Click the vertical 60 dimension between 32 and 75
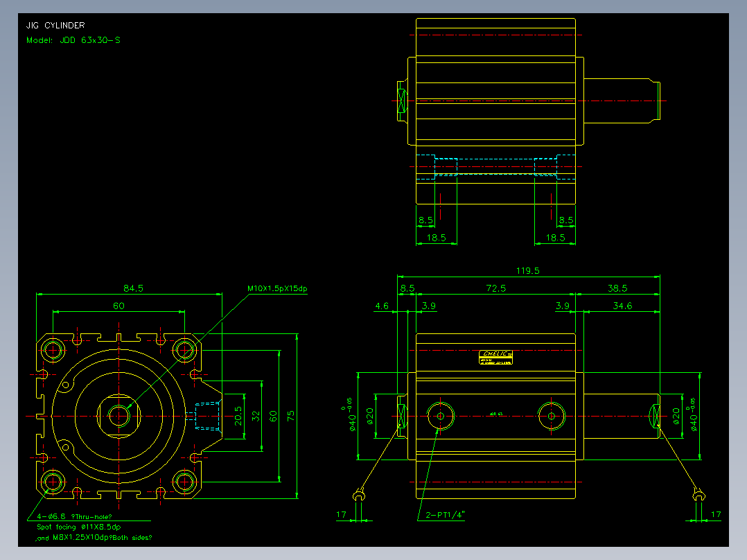 tap(273, 416)
